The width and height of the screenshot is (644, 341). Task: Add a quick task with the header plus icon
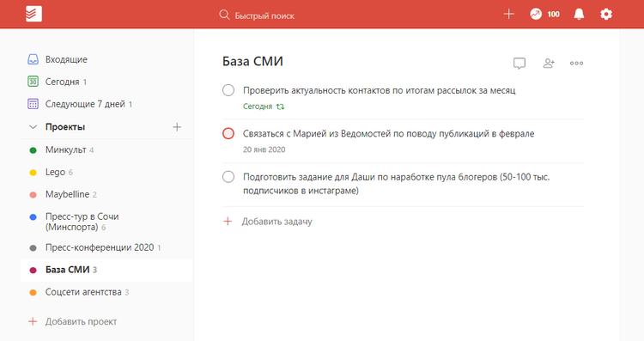click(x=509, y=15)
